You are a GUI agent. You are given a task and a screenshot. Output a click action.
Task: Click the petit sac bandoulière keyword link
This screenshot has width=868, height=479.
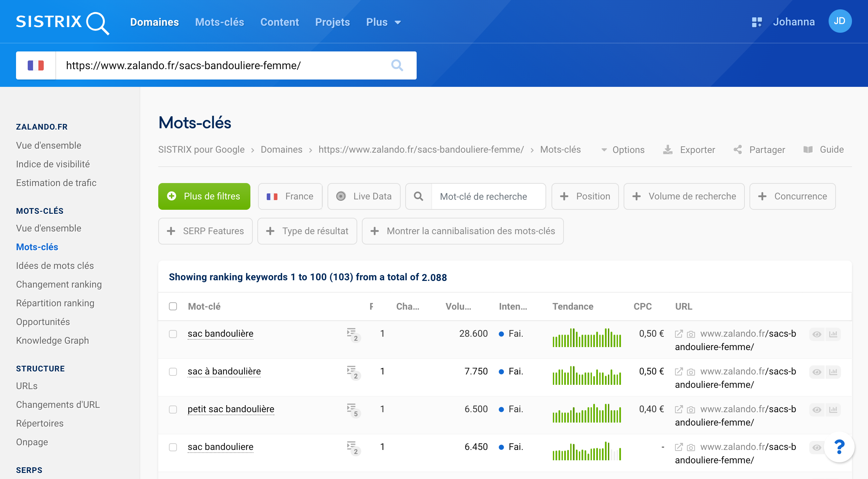click(x=231, y=409)
